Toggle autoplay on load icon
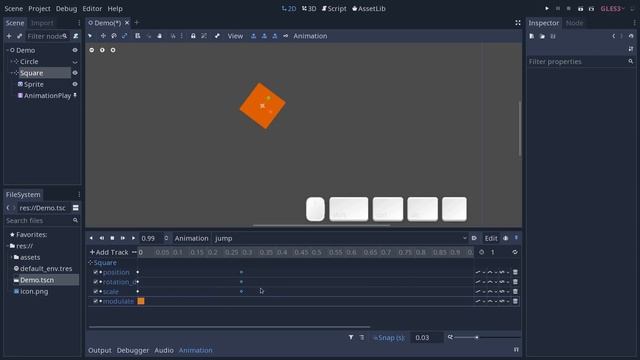 tap(474, 238)
